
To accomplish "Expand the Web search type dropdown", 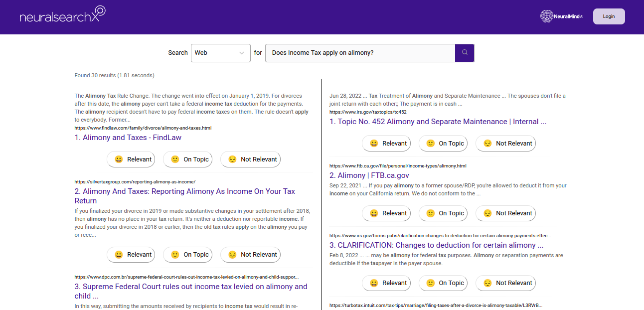I will click(220, 53).
